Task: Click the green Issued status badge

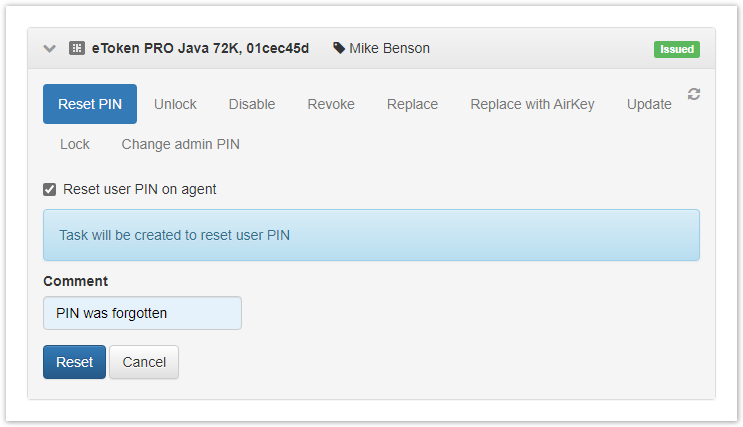Action: 677,49
